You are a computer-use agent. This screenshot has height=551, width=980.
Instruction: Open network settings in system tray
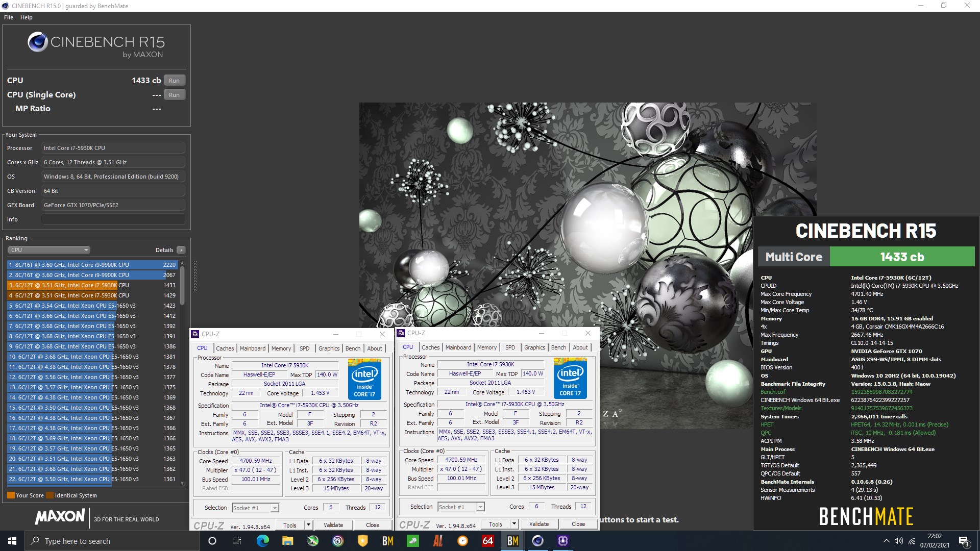click(912, 541)
